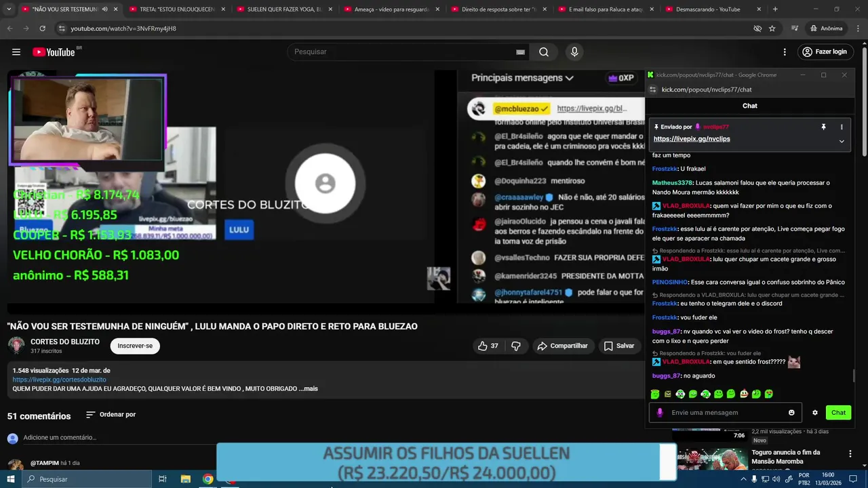Screen dimensions: 868x488
Task: Like the video with 37 likes
Action: (x=488, y=346)
